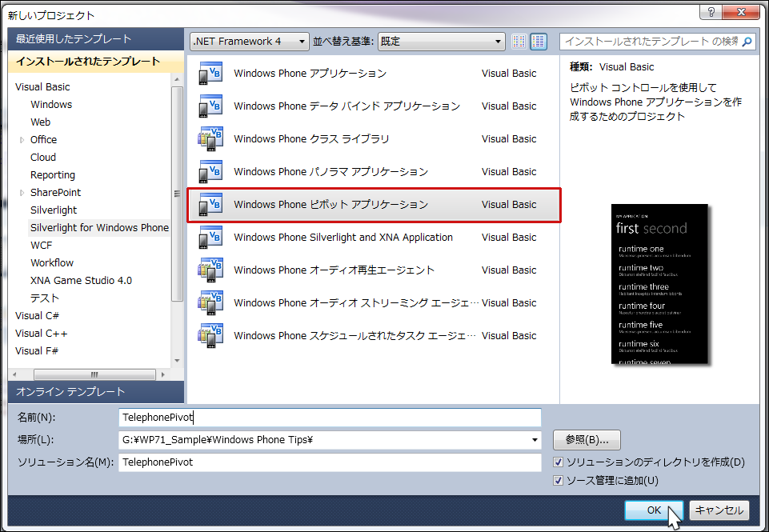Select the WCF tree item
Viewport: 769px width, 532px height.
click(41, 245)
